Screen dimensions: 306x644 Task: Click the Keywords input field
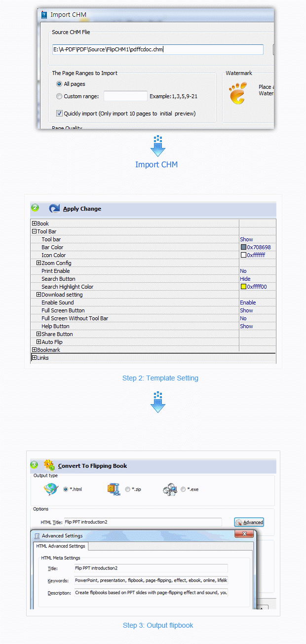(151, 580)
